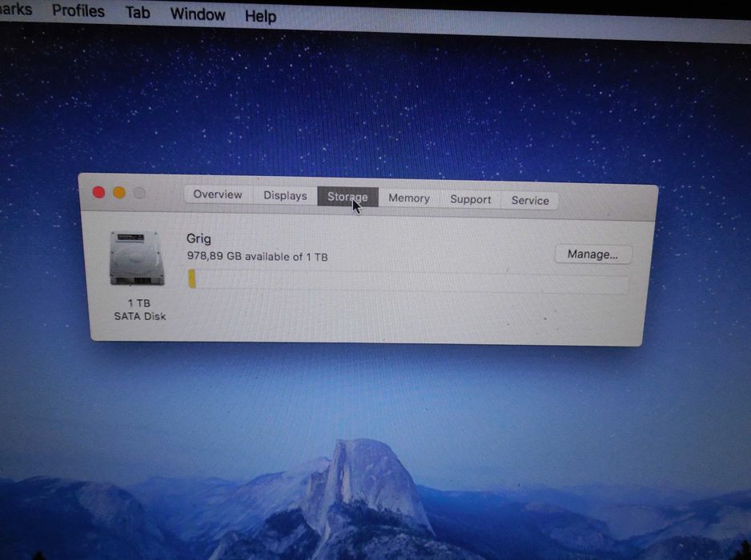Open the Help menu
The image size is (751, 560).
260,16
